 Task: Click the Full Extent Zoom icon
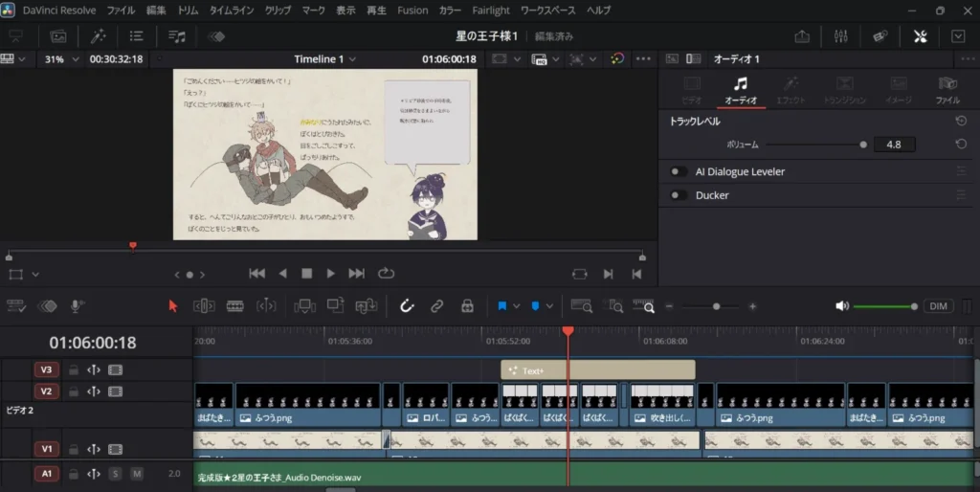pyautogui.click(x=581, y=305)
